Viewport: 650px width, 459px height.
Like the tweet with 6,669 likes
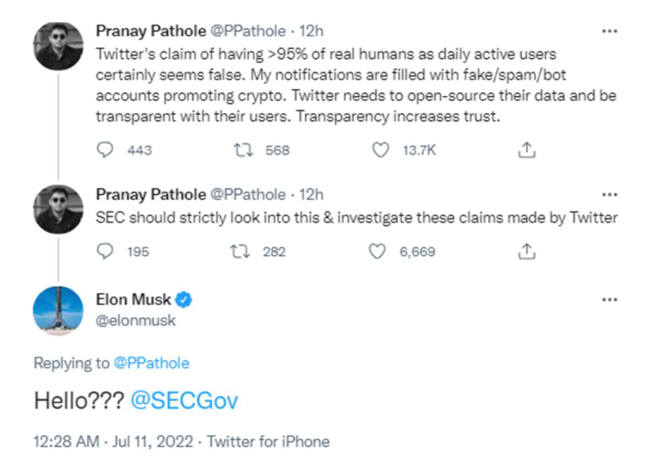click(x=379, y=252)
